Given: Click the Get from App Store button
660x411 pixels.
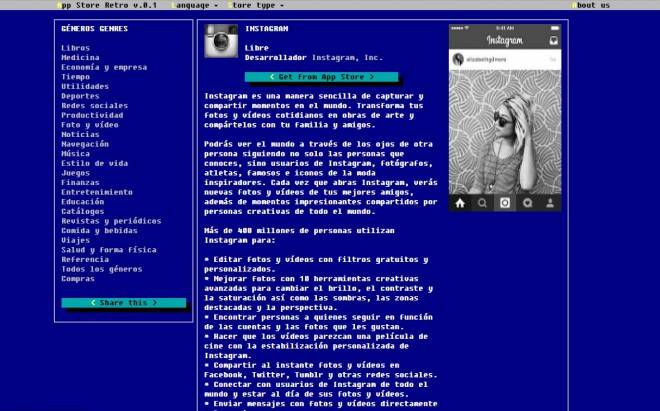Looking at the screenshot, I should point(322,77).
